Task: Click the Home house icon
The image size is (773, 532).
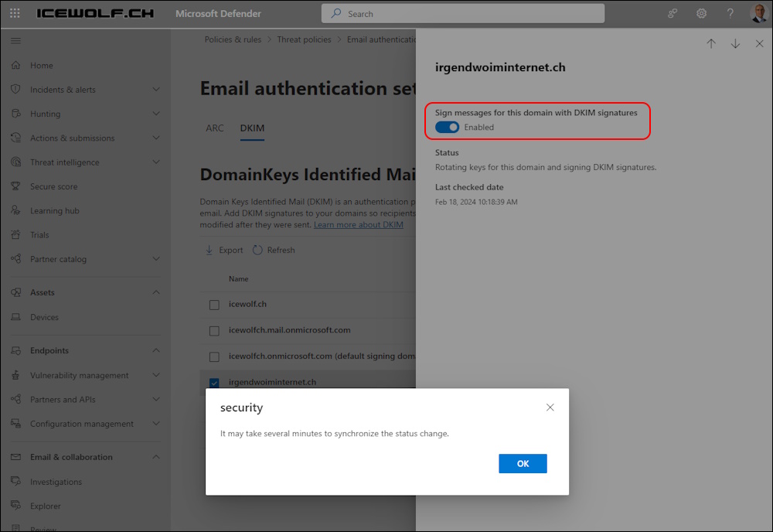Action: click(x=15, y=65)
